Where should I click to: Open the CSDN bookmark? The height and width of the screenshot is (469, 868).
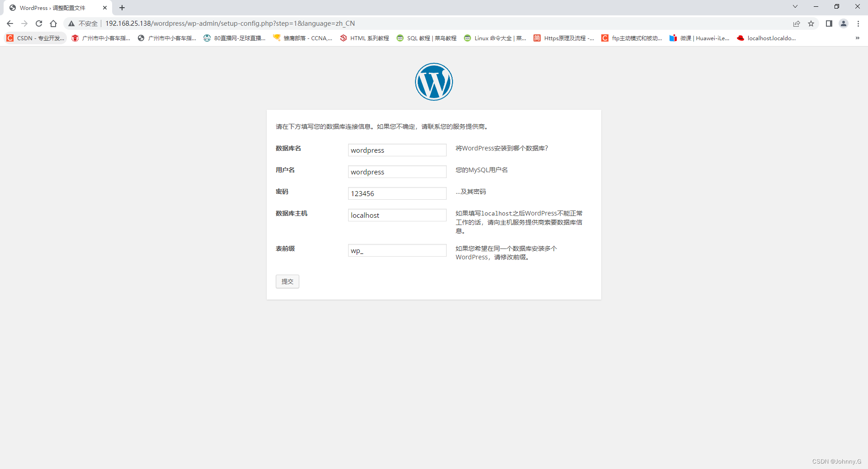pos(35,38)
